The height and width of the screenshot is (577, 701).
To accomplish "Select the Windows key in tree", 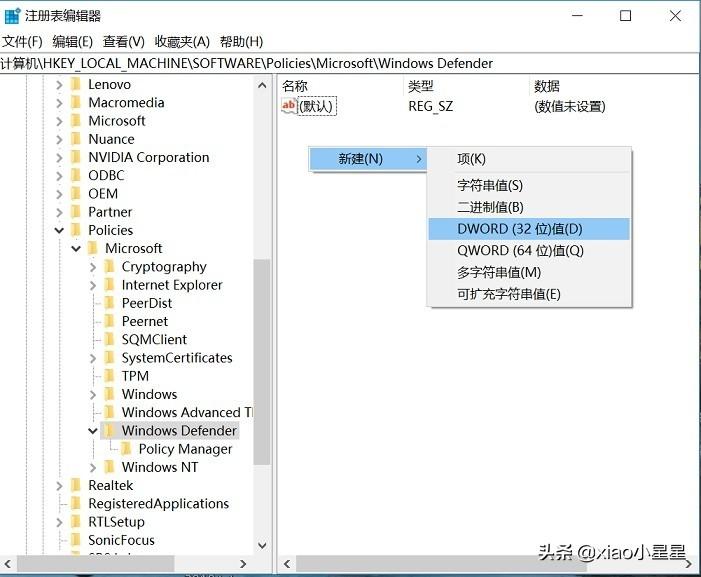I will pyautogui.click(x=149, y=394).
